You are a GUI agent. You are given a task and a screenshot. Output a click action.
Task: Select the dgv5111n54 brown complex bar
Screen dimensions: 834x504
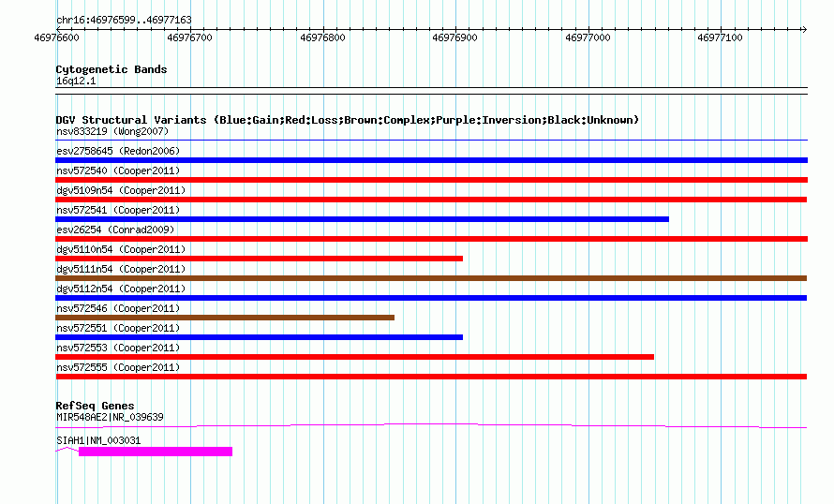(431, 278)
